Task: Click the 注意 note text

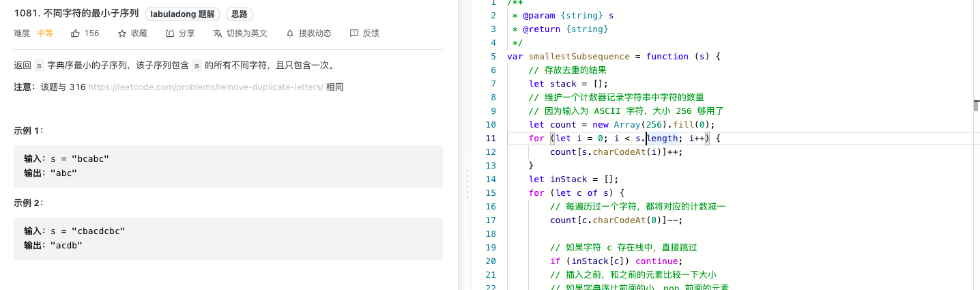Action: pyautogui.click(x=25, y=87)
